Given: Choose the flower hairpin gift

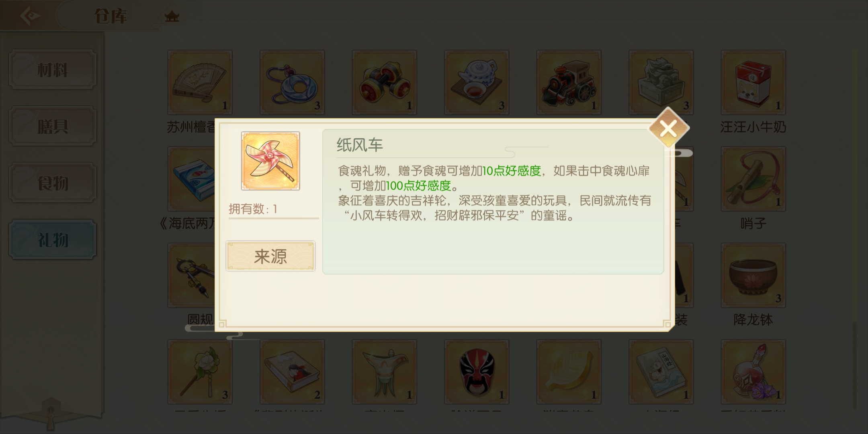Looking at the screenshot, I should 200,372.
